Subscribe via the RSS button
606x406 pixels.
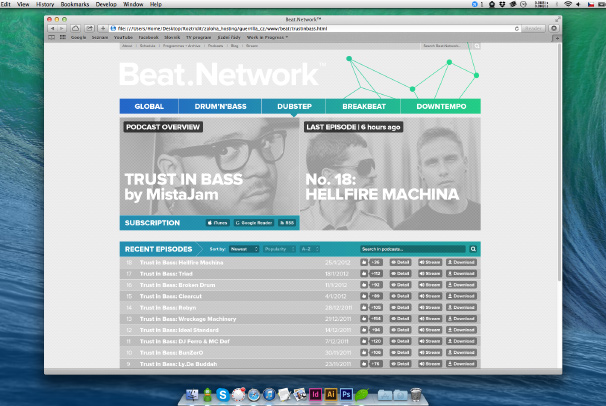(x=287, y=223)
